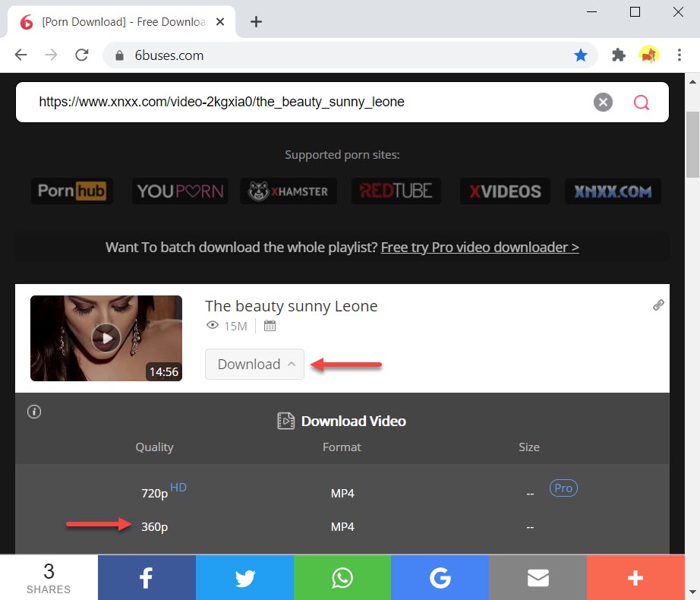Collapse the Download dropdown
The image size is (700, 600).
(x=254, y=365)
